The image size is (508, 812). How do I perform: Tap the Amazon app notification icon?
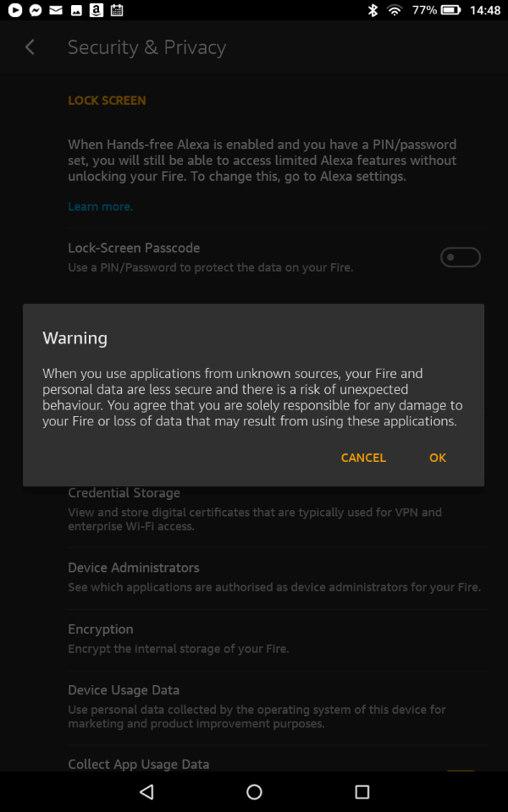pyautogui.click(x=95, y=10)
